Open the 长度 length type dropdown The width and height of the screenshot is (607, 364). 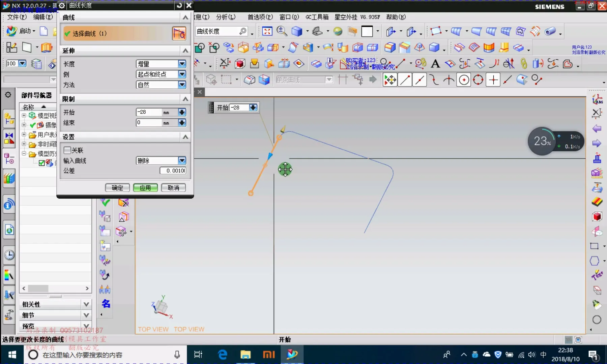[x=182, y=64]
